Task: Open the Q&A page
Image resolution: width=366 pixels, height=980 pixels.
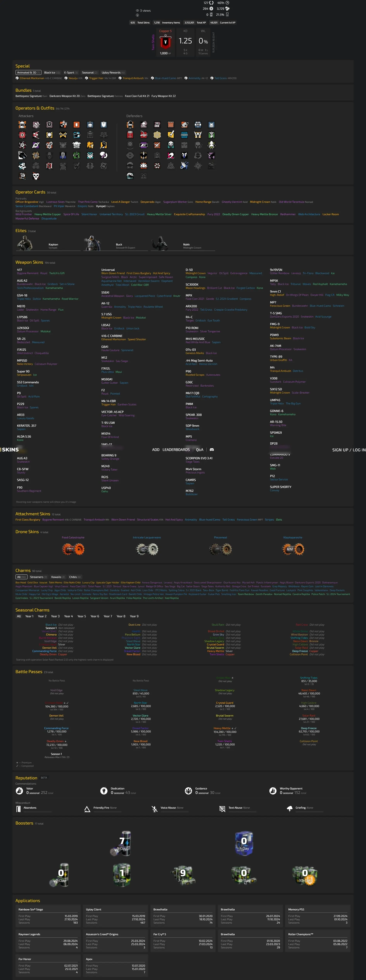Action: [200, 450]
